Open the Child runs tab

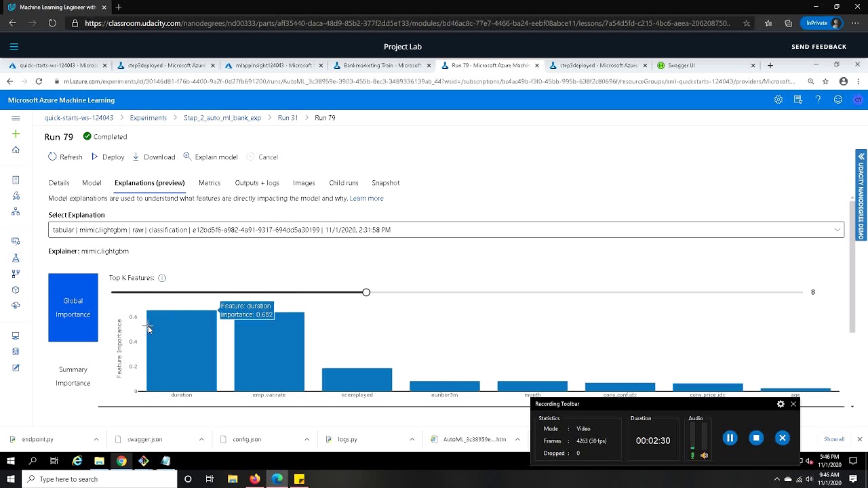pos(344,183)
